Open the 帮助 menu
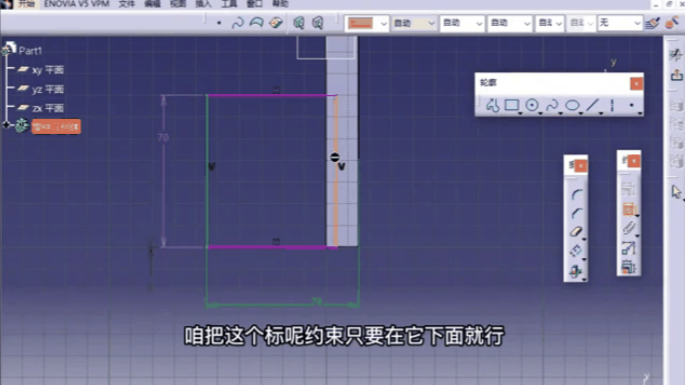This screenshot has height=385, width=685. [280, 4]
